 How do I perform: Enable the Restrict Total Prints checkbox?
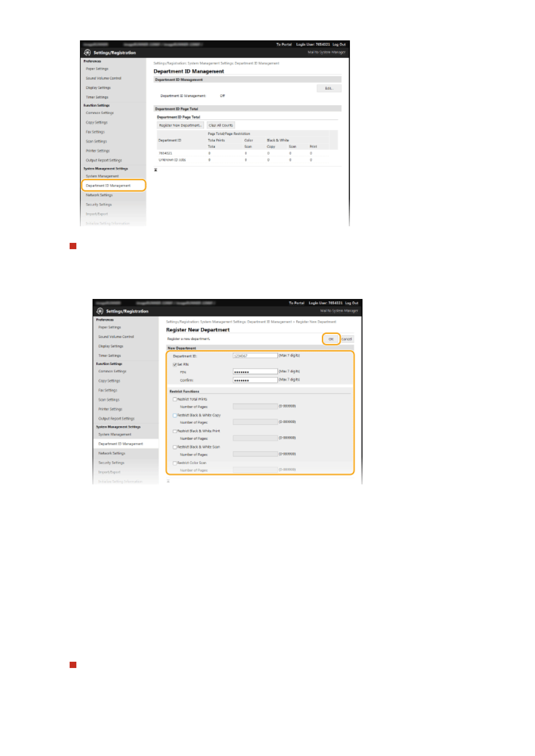[x=175, y=399]
